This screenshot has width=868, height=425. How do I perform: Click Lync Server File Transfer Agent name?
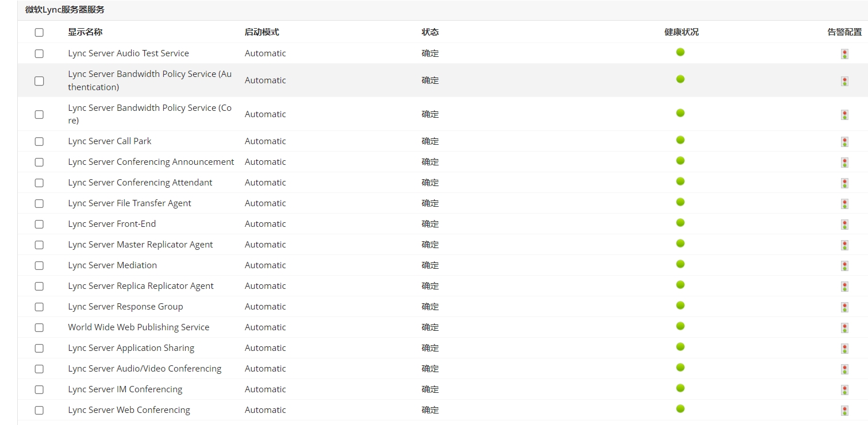(129, 203)
